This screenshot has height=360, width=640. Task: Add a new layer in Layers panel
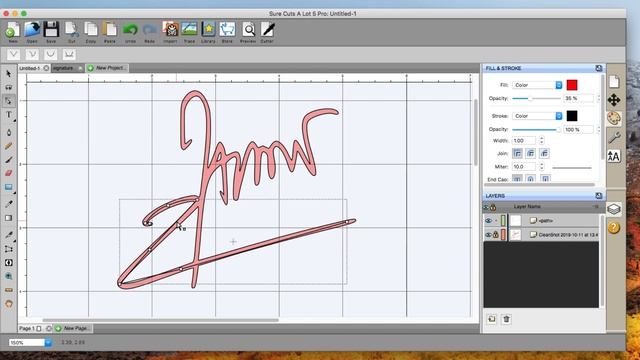492,319
